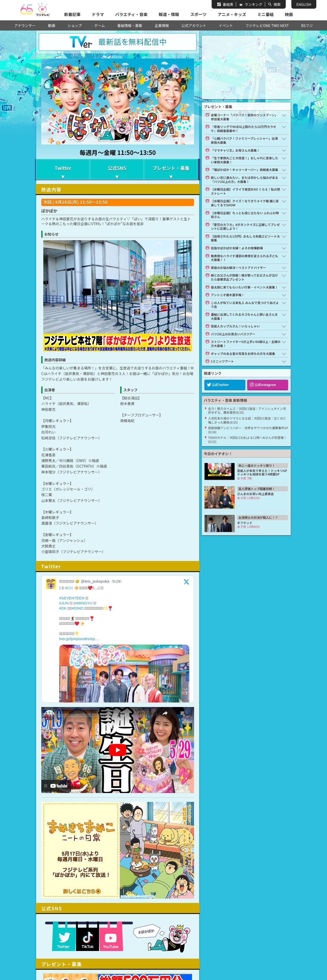Click ぽかぽかパーク live broadcast photo
This screenshot has height=980, width=327.
point(118,296)
